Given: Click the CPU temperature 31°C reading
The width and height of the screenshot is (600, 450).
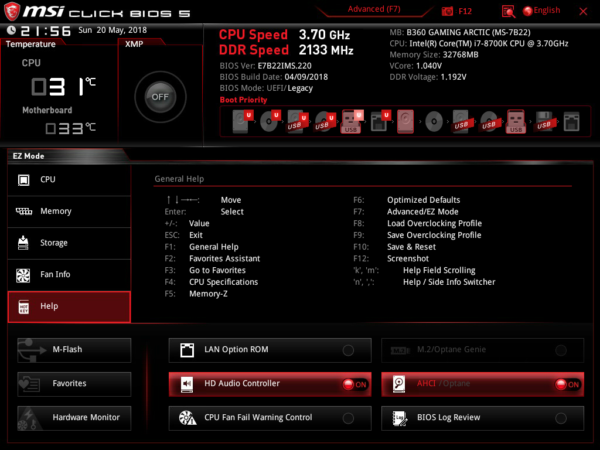Looking at the screenshot, I should coord(63,86).
